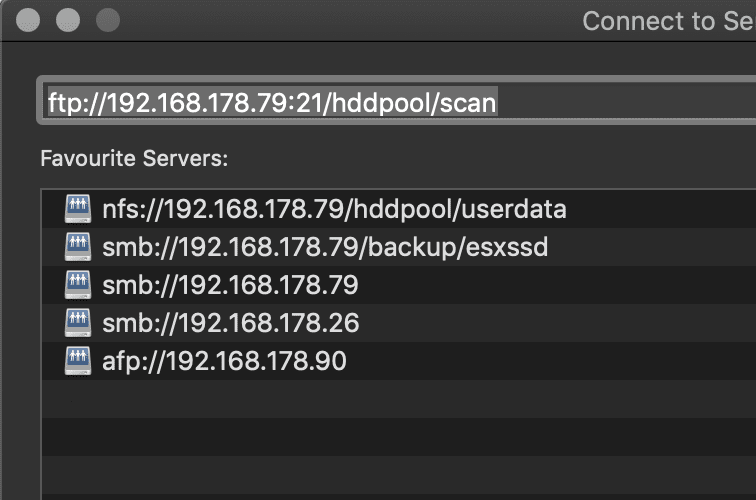Image resolution: width=756 pixels, height=500 pixels.
Task: Click the third empty row in favourites list
Action: [399, 475]
